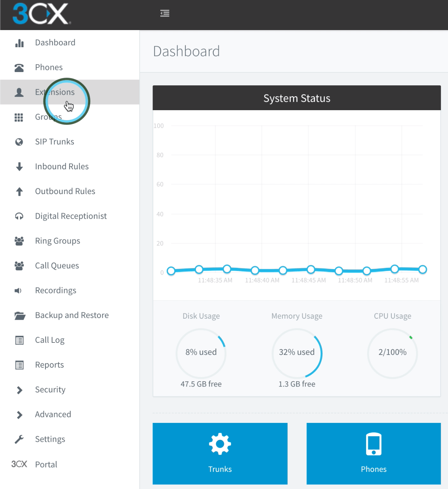448x489 pixels.
Task: Click the Dashboard bar chart icon
Action: pos(19,43)
